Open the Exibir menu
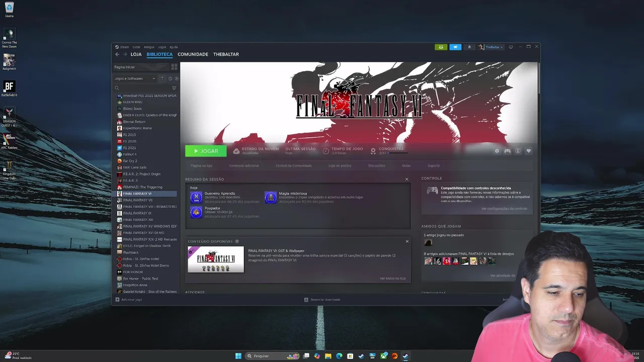 pos(136,47)
